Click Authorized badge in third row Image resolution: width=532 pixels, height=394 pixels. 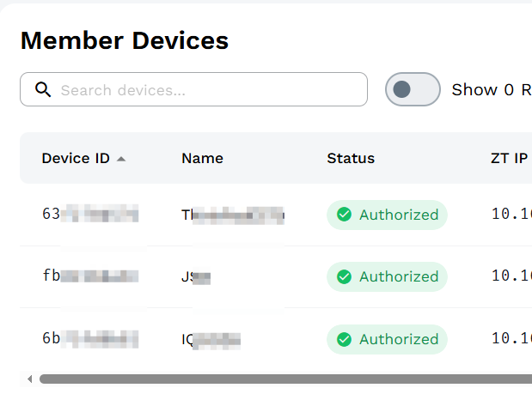click(387, 339)
